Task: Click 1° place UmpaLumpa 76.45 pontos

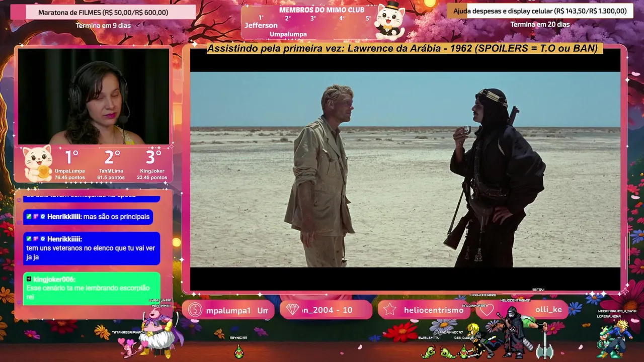Action: (70, 164)
